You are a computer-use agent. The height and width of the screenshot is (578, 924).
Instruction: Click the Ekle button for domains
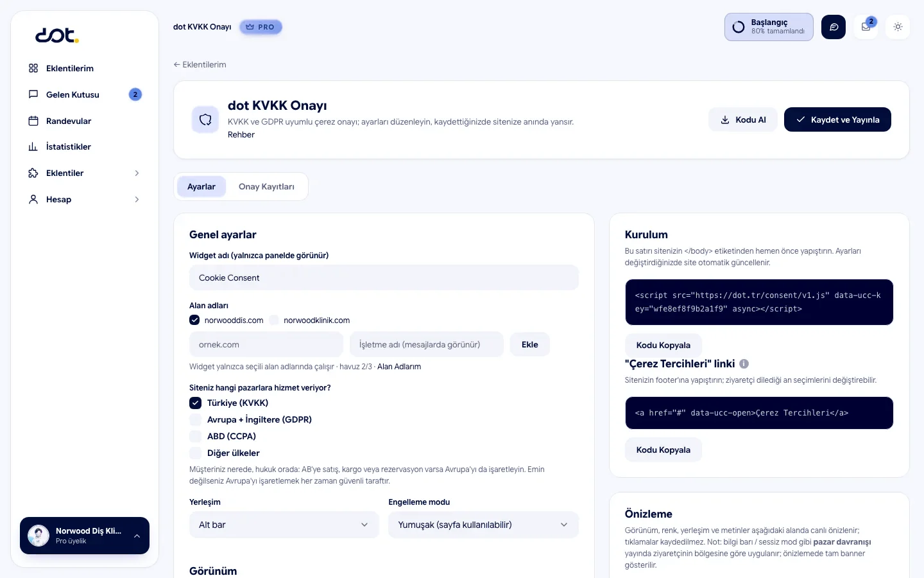[x=530, y=344]
